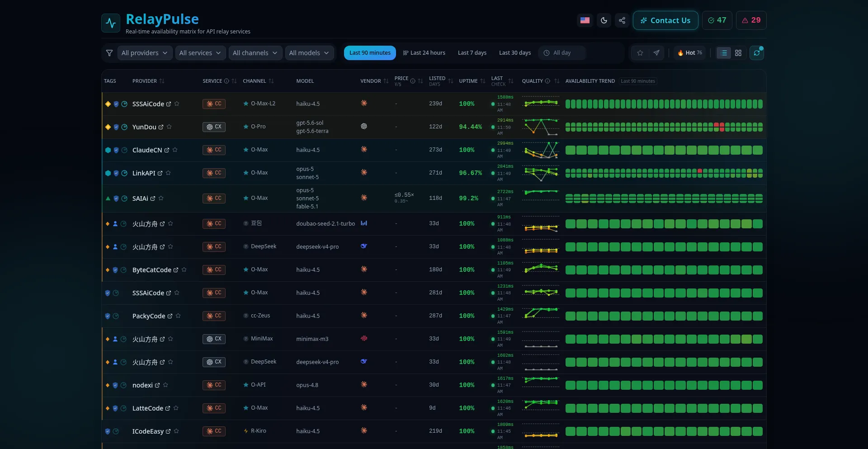
Task: Open PackyCode external link icon
Action: point(170,316)
